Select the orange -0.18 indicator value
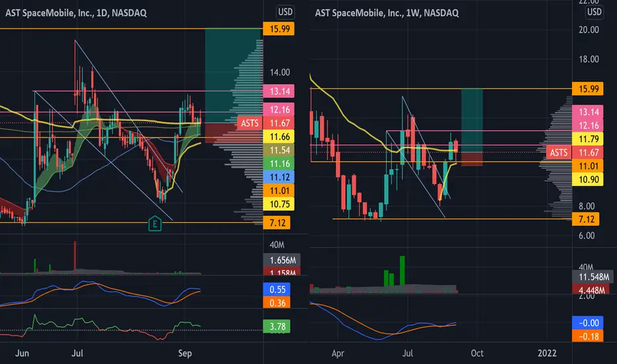Screen dimensions: 617x364 click(x=587, y=336)
